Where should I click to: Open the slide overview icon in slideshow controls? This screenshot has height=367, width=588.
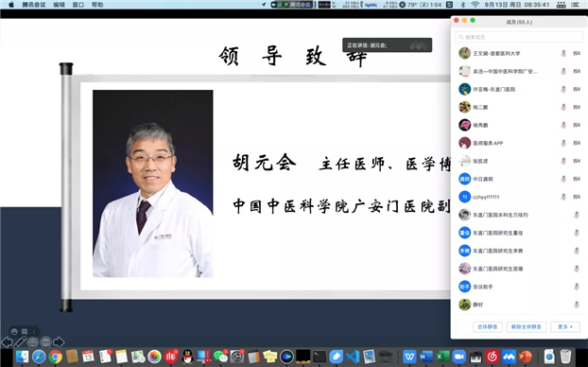click(x=33, y=341)
